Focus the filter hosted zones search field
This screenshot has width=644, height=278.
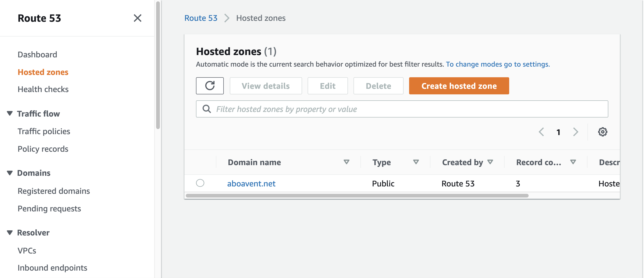point(410,109)
